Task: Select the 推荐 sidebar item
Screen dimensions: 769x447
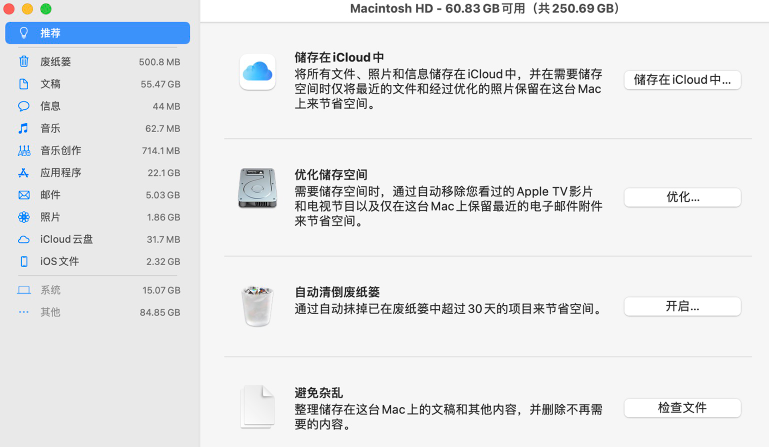Action: [98, 33]
